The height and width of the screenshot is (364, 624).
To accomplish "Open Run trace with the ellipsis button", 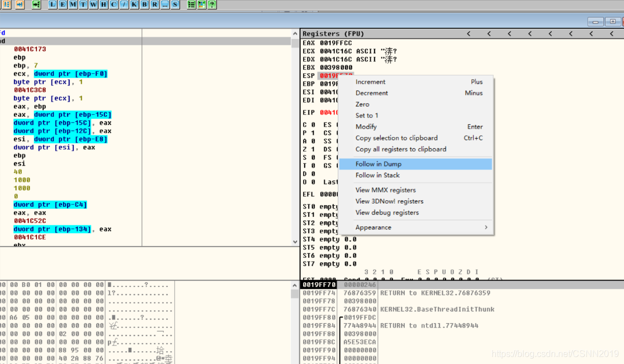I will click(165, 4).
